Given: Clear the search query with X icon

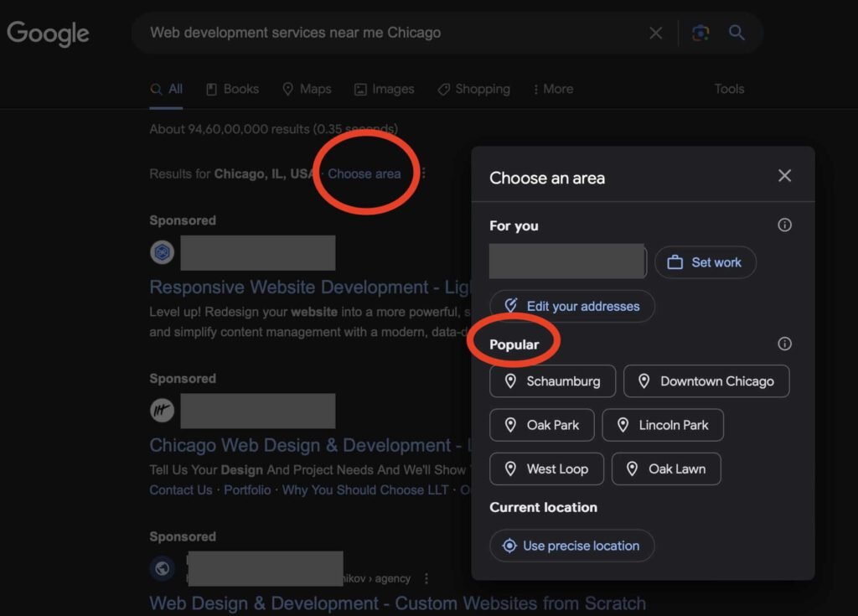Looking at the screenshot, I should (x=655, y=34).
